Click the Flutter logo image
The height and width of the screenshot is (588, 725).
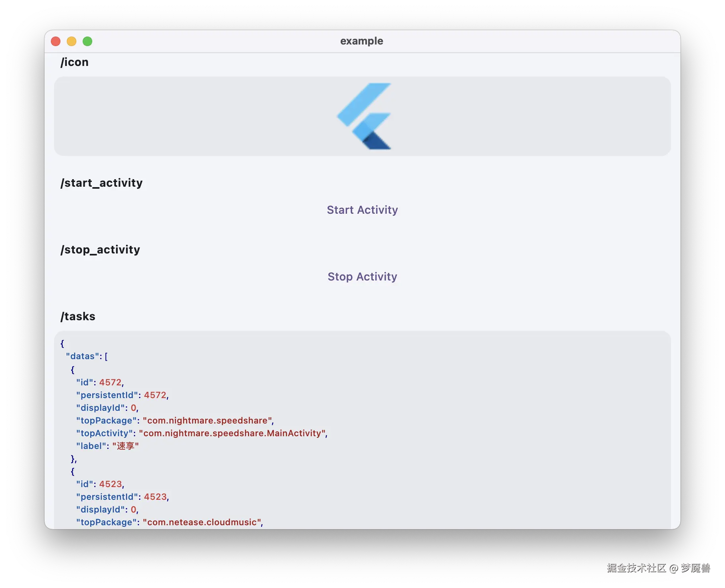tap(364, 116)
